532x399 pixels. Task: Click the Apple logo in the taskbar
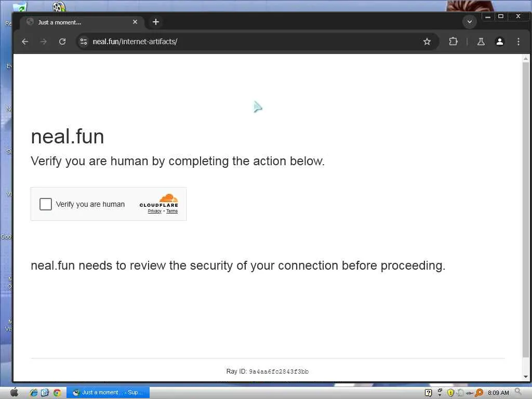(x=14, y=393)
